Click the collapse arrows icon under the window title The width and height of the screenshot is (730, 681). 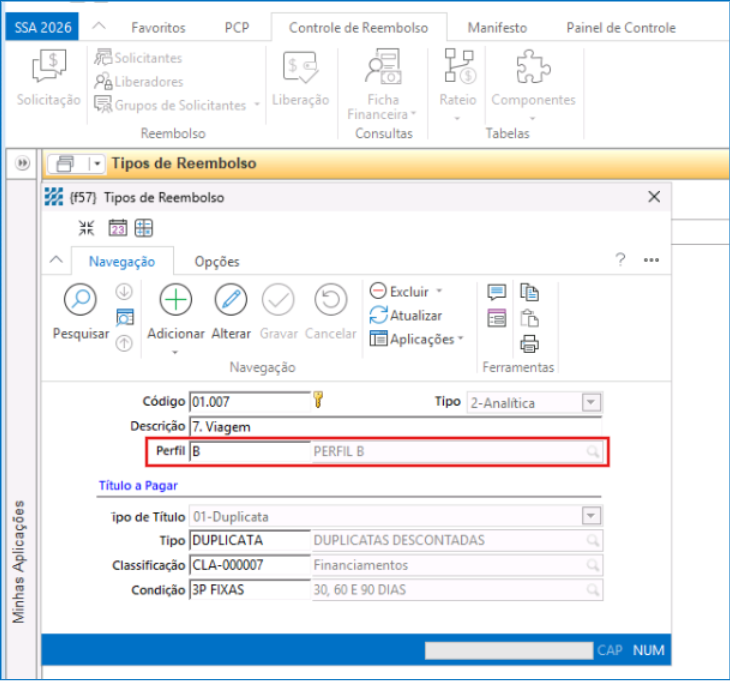87,227
